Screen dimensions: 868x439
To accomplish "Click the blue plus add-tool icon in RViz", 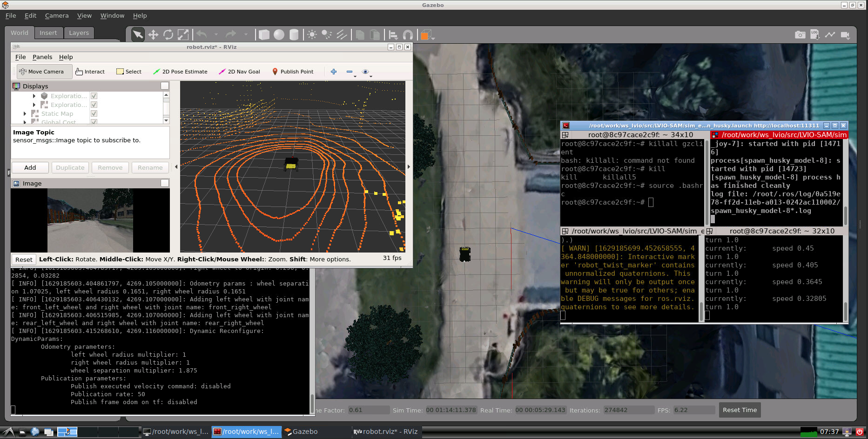I will [334, 72].
